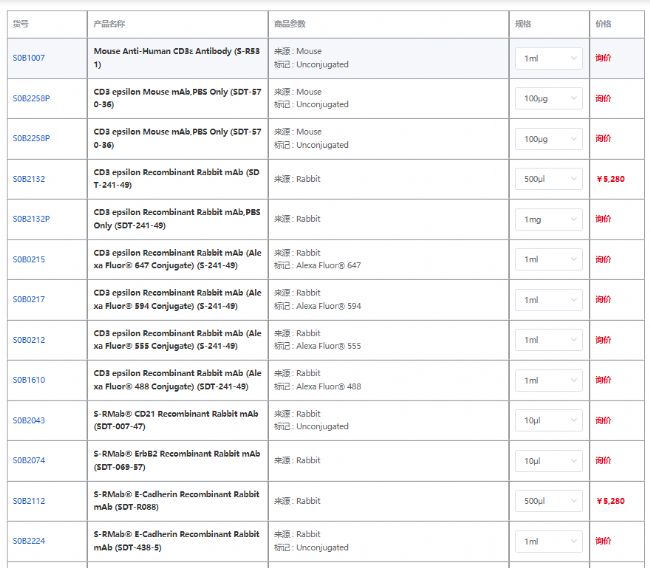650x568 pixels.
Task: Click the S0B2132P product number
Action: coord(31,219)
